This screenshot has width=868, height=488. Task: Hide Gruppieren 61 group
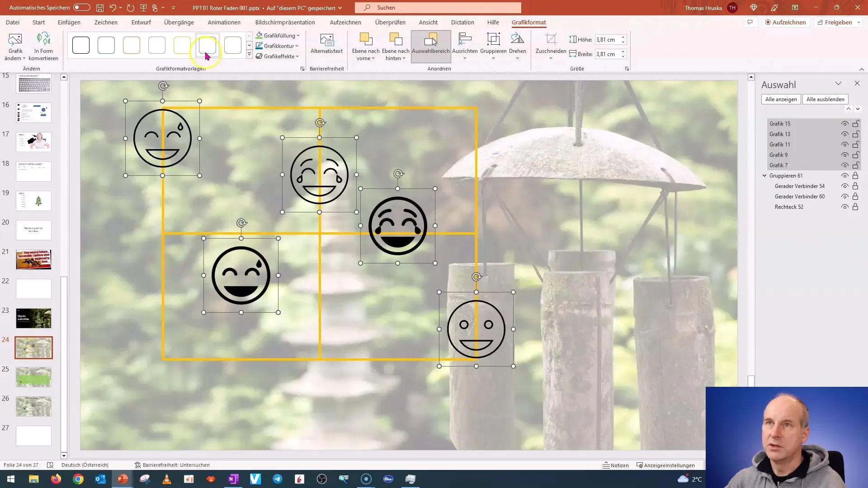tap(844, 176)
